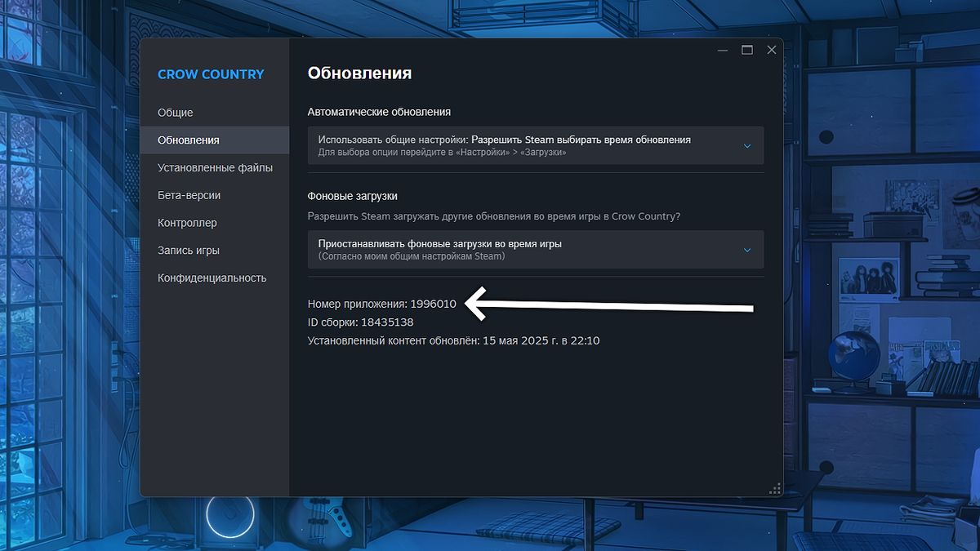Click the Автоматические обновления subheading
This screenshot has height=551, width=980.
pos(379,112)
